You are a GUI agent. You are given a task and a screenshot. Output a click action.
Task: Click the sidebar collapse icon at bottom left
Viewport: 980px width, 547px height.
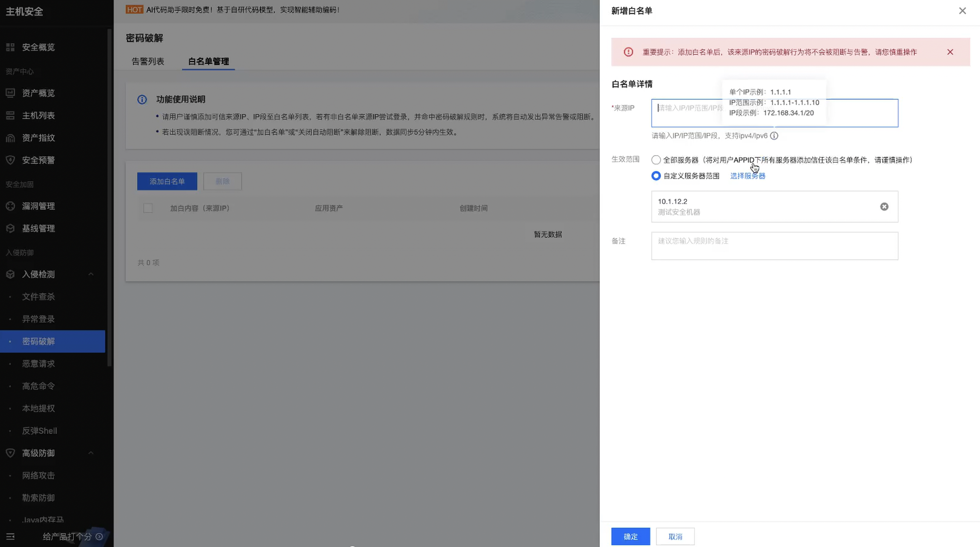click(10, 536)
